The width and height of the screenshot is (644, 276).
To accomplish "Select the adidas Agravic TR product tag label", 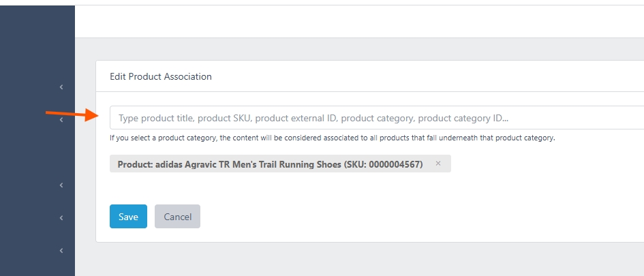I will tap(270, 164).
